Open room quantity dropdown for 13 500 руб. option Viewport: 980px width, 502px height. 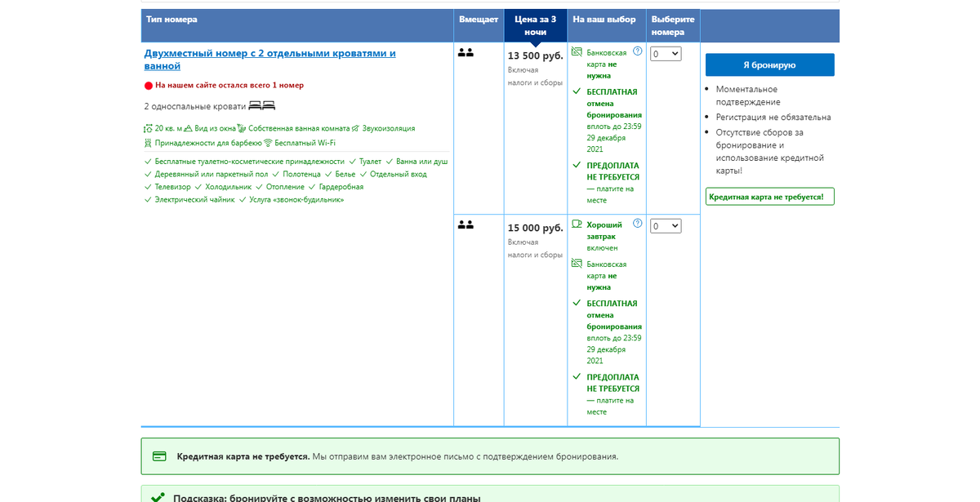[666, 54]
